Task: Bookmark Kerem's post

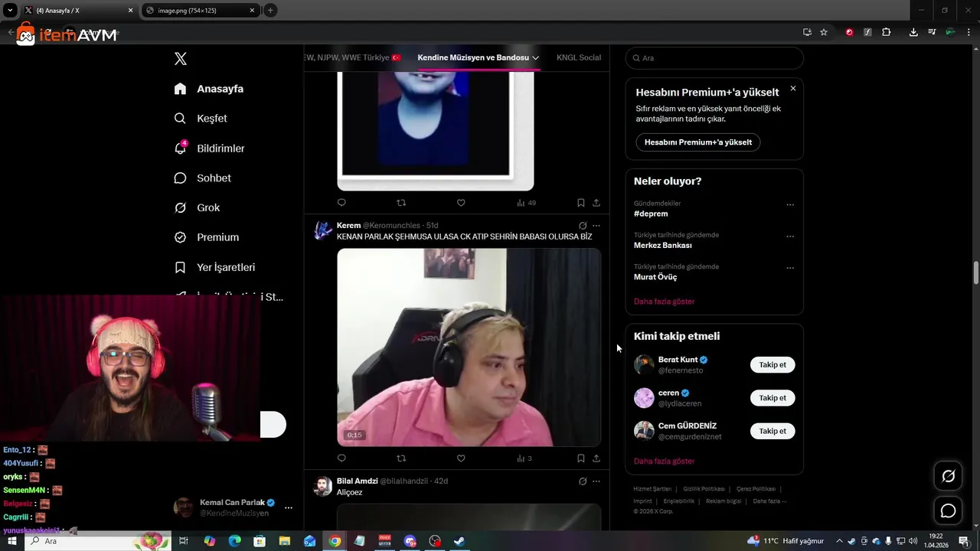Action: (581, 458)
